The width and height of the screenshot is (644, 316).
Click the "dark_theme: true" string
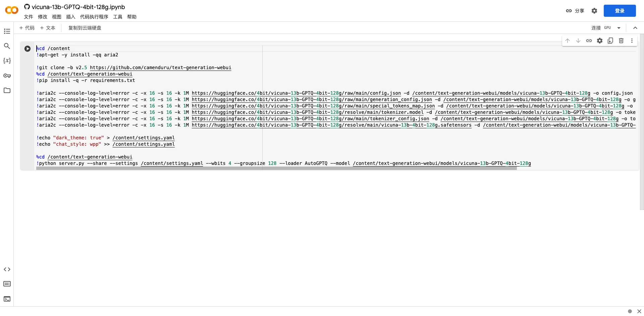(78, 138)
